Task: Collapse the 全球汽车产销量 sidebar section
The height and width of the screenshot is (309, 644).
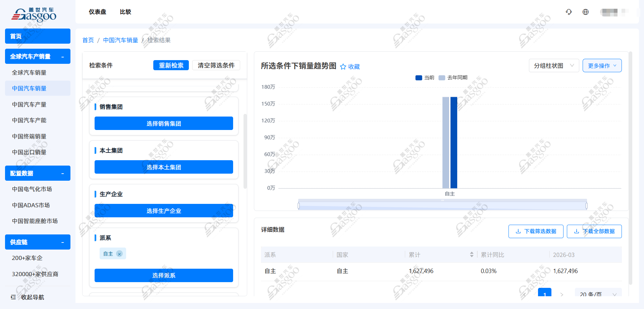Action: tap(62, 56)
